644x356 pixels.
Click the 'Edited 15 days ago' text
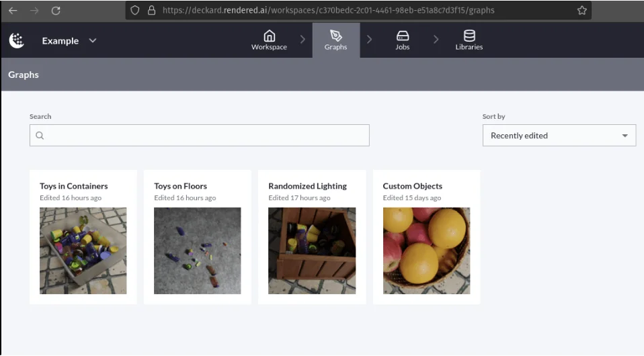pos(411,197)
